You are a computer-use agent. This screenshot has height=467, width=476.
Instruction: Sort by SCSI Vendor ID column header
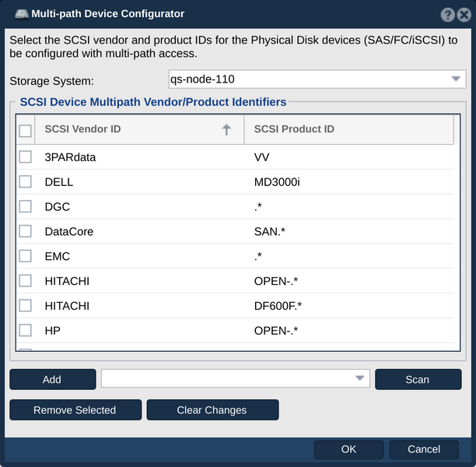[140, 129]
